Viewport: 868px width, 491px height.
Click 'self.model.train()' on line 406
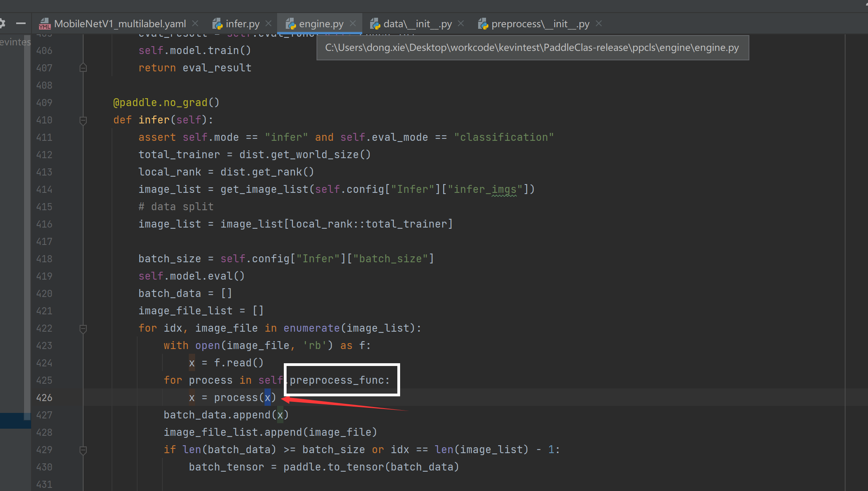(195, 50)
